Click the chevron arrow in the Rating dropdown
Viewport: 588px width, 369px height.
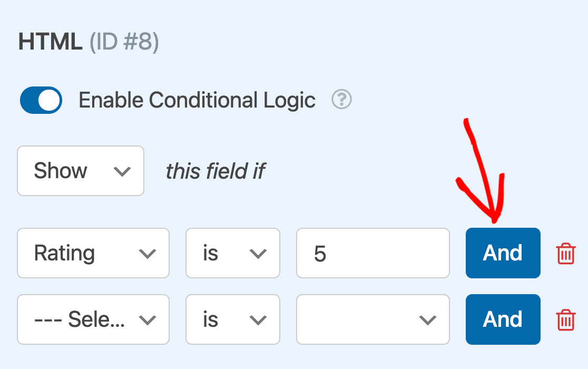point(147,254)
